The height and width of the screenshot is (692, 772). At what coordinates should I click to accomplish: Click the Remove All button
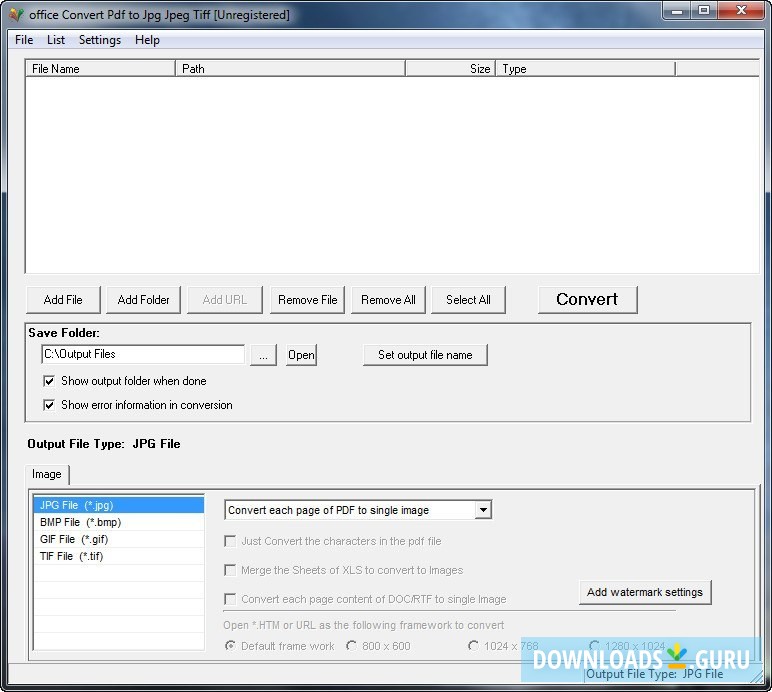pyautogui.click(x=388, y=300)
